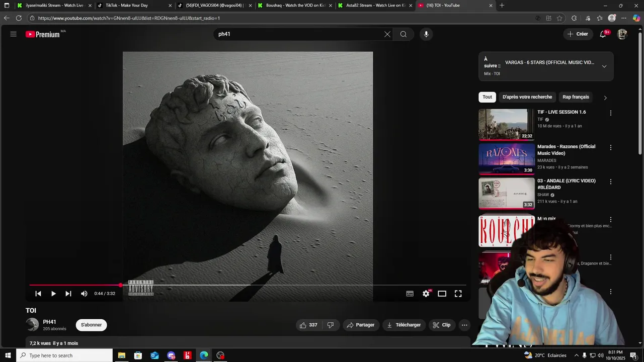Open options for Marades Razones video
644x362 pixels.
pos(611,148)
